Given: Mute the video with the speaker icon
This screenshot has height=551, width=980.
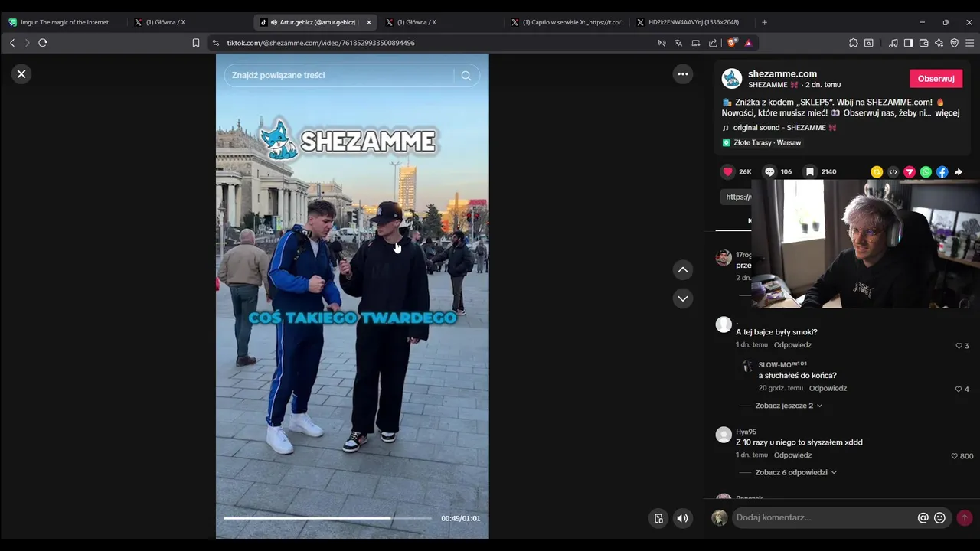Looking at the screenshot, I should coord(682,518).
